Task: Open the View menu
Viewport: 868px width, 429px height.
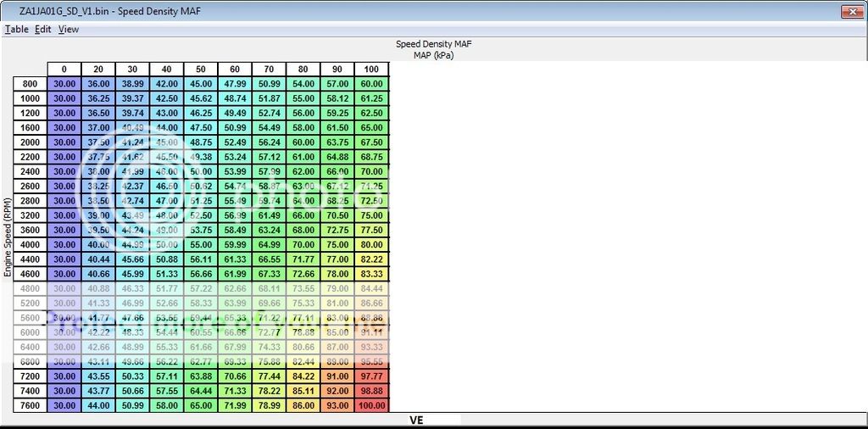Action: point(69,29)
